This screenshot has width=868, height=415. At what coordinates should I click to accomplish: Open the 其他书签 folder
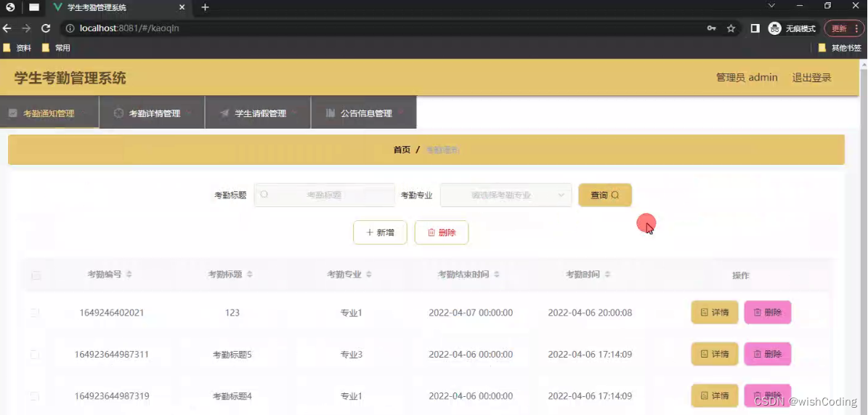tap(840, 48)
